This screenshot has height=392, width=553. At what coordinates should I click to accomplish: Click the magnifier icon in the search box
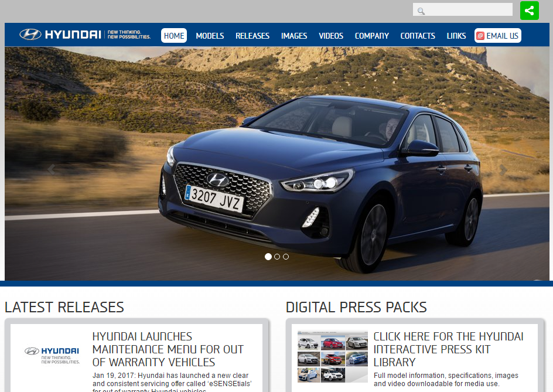[x=421, y=11]
